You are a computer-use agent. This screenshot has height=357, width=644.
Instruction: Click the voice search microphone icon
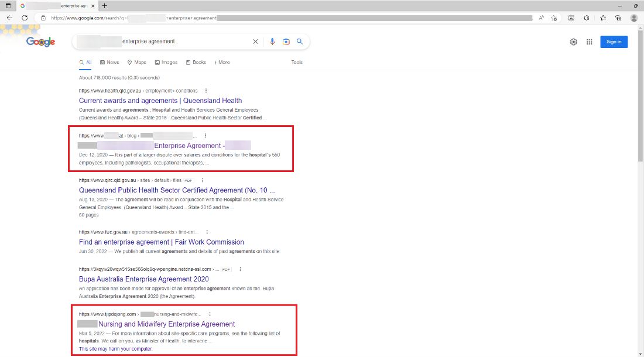(x=272, y=42)
